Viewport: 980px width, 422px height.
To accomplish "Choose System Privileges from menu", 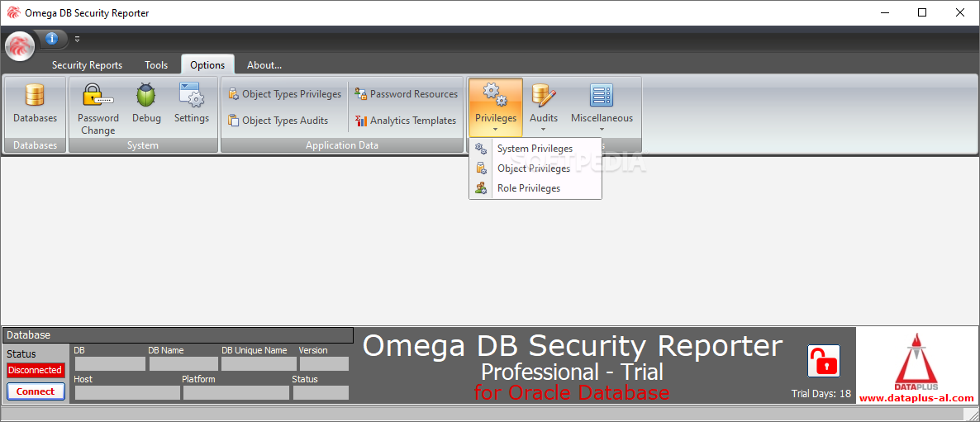I will 535,149.
